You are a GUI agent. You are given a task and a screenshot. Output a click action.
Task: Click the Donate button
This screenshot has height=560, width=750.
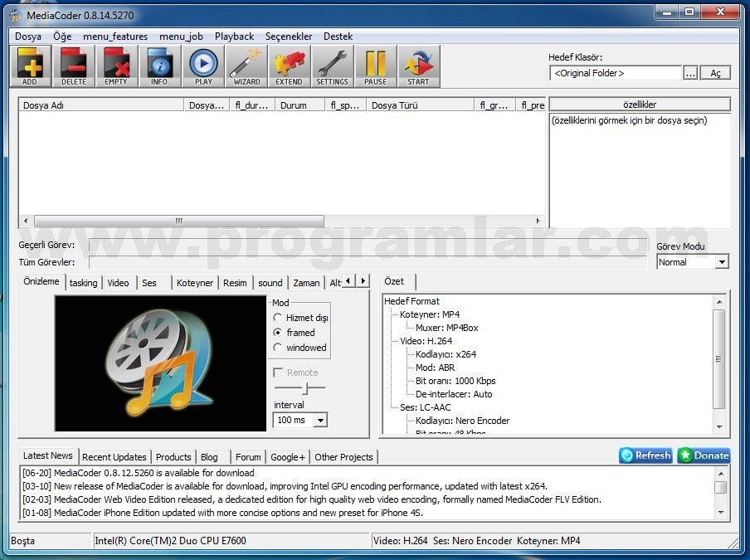[704, 455]
